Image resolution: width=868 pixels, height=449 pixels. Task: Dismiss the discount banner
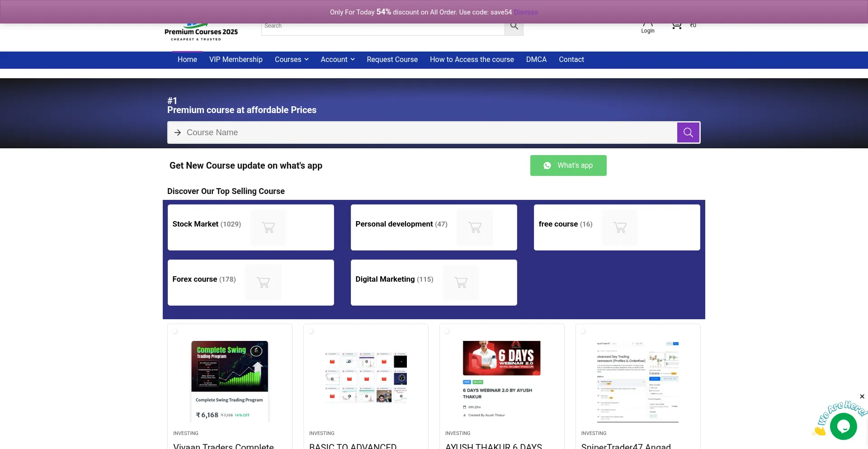(525, 12)
